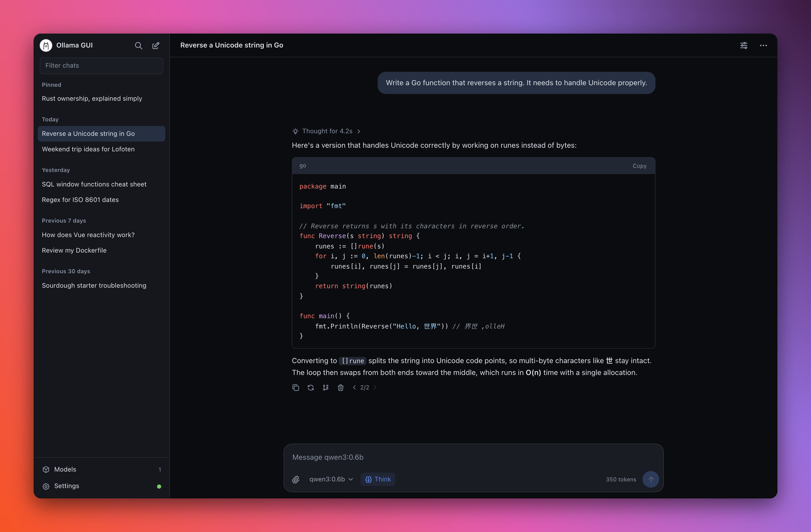The image size is (811, 532).
Task: Toggle the Think mode button
Action: tap(378, 479)
